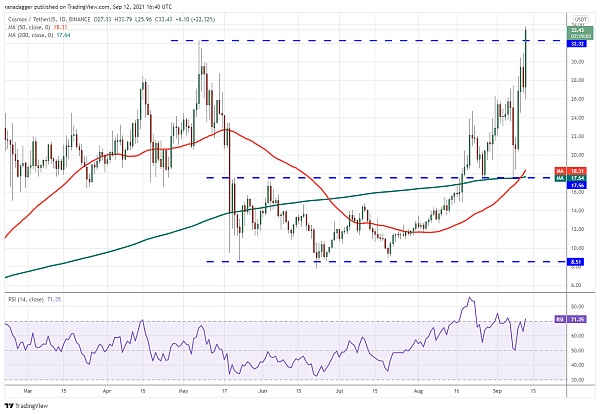Click the Mar label on the time axis
Viewport: 600px width, 414px height.
click(x=28, y=391)
